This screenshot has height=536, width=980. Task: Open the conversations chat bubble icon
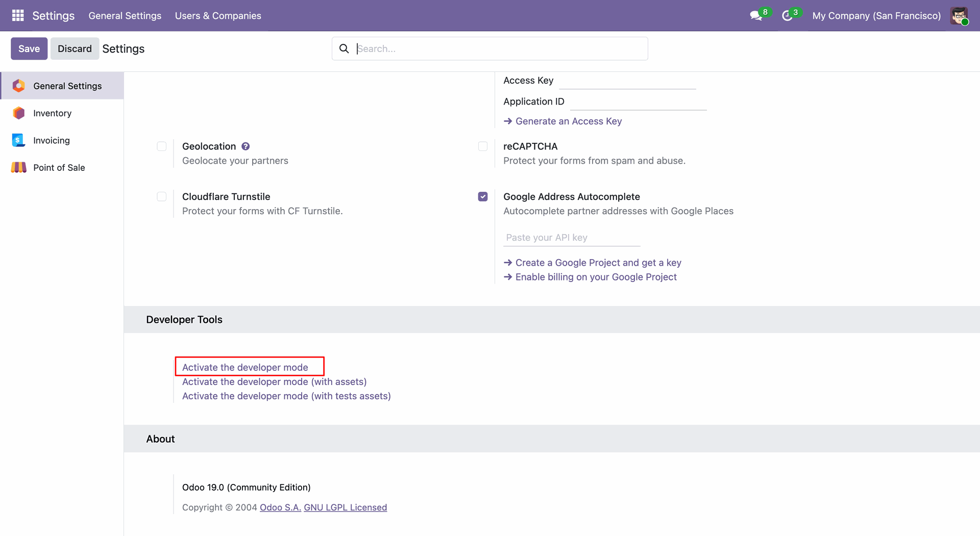[x=755, y=16]
